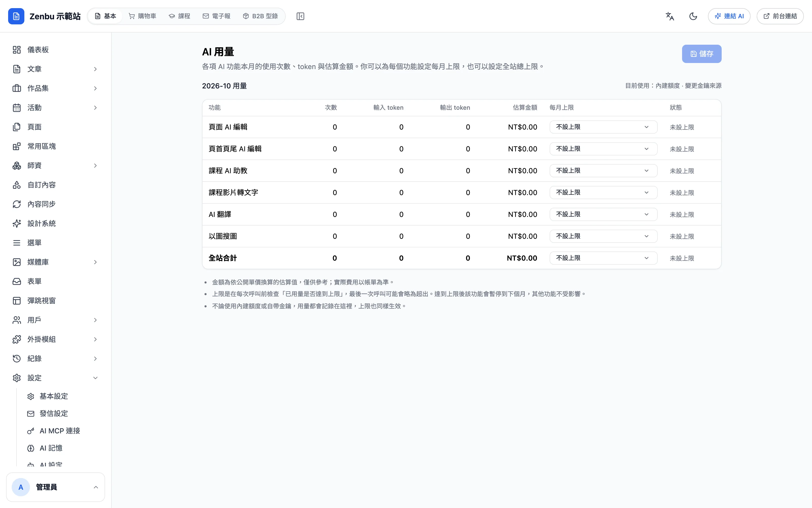
Task: Open 設計系統 sparkle icon
Action: pyautogui.click(x=17, y=224)
